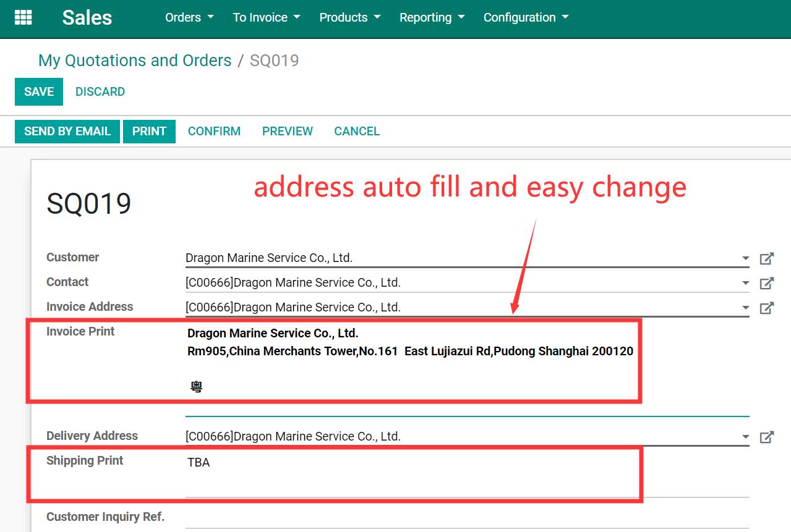791x532 pixels.
Task: Print the quotation
Action: 149,131
